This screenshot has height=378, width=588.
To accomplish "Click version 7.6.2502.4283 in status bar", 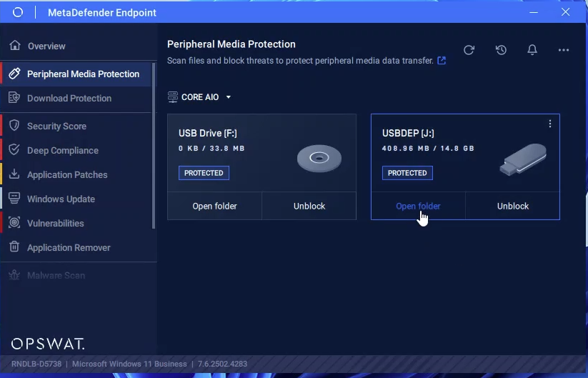I will tap(222, 364).
